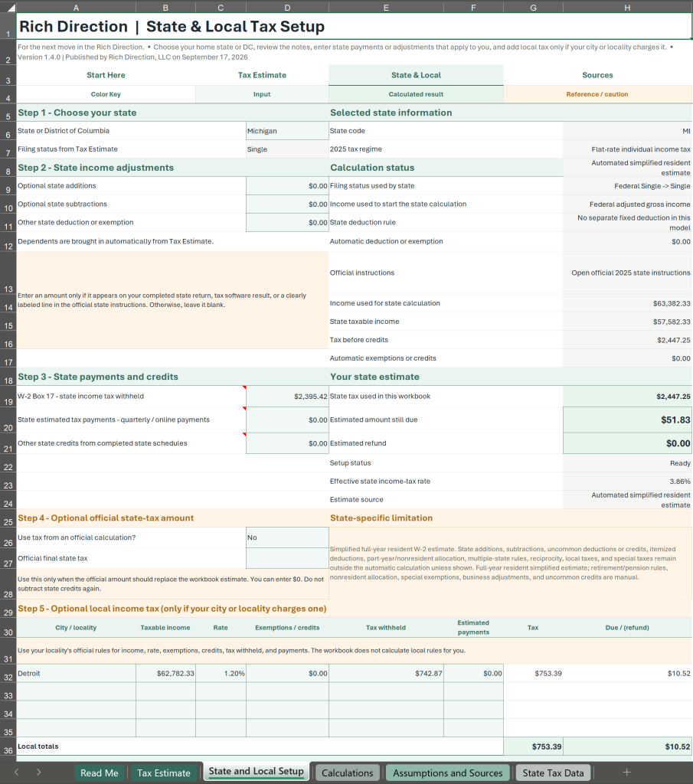Image resolution: width=693 pixels, height=784 pixels.
Task: Click Local totals tax $753.39 cell
Action: click(x=533, y=746)
